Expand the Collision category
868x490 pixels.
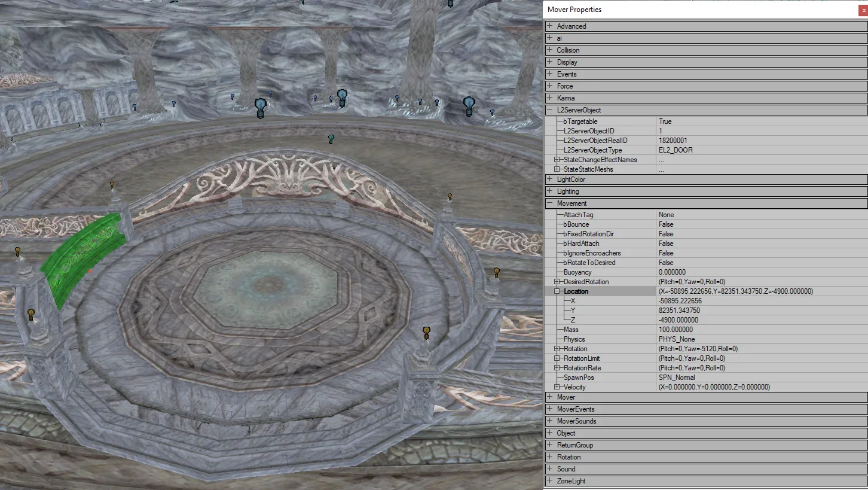(x=549, y=50)
